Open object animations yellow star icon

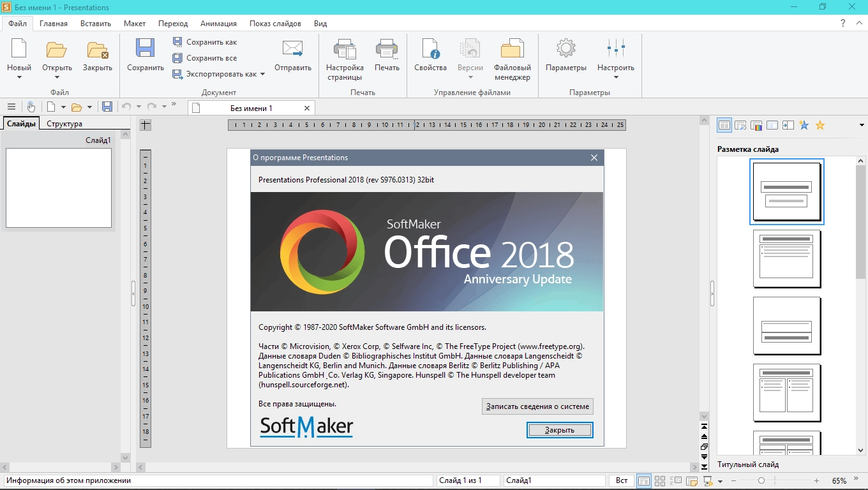[820, 125]
